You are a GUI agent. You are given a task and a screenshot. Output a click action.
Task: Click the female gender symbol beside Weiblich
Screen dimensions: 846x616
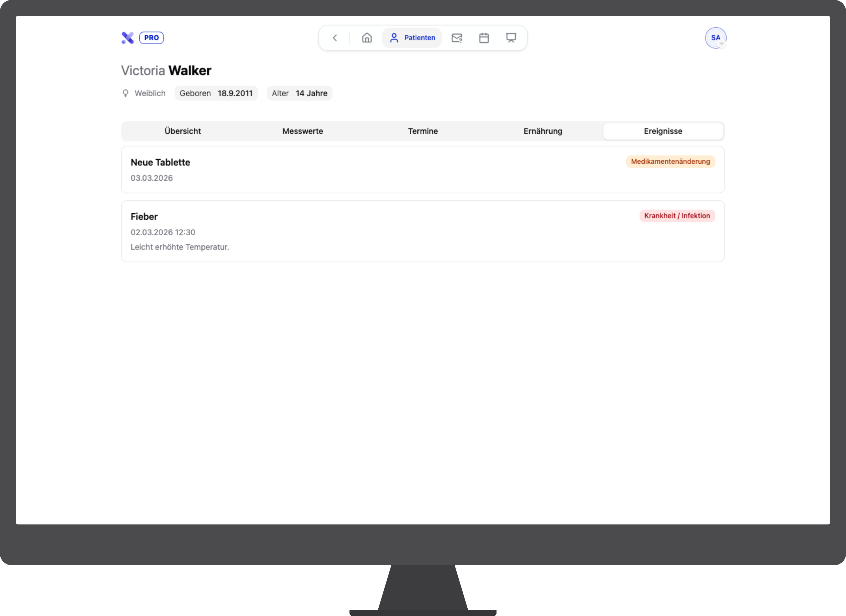tap(125, 93)
